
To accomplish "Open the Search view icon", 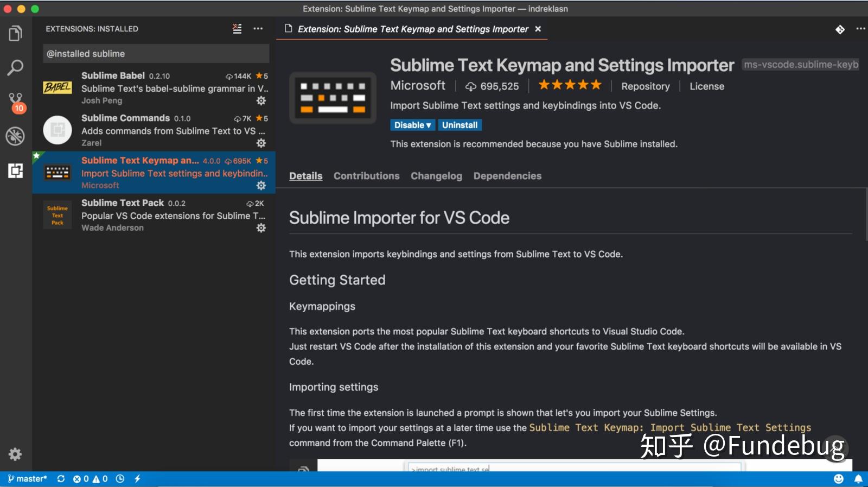I will [15, 68].
